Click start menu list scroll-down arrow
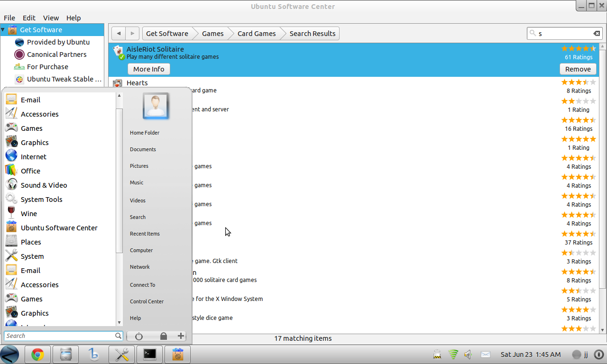Image resolution: width=607 pixels, height=364 pixels. pyautogui.click(x=119, y=323)
